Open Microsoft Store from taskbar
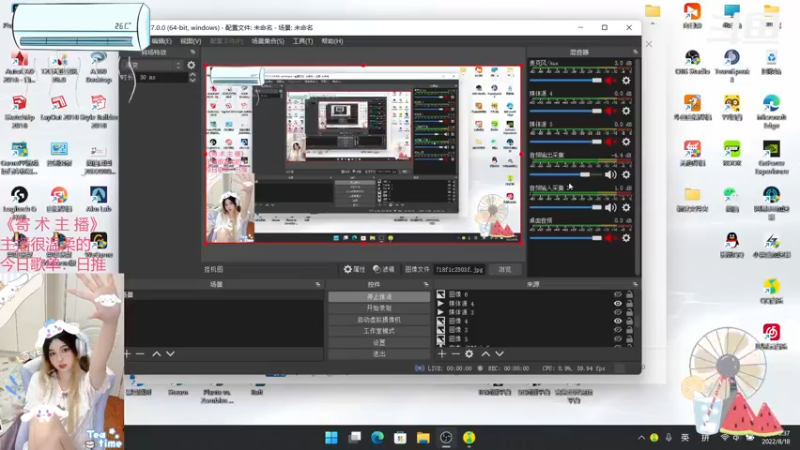 point(400,438)
